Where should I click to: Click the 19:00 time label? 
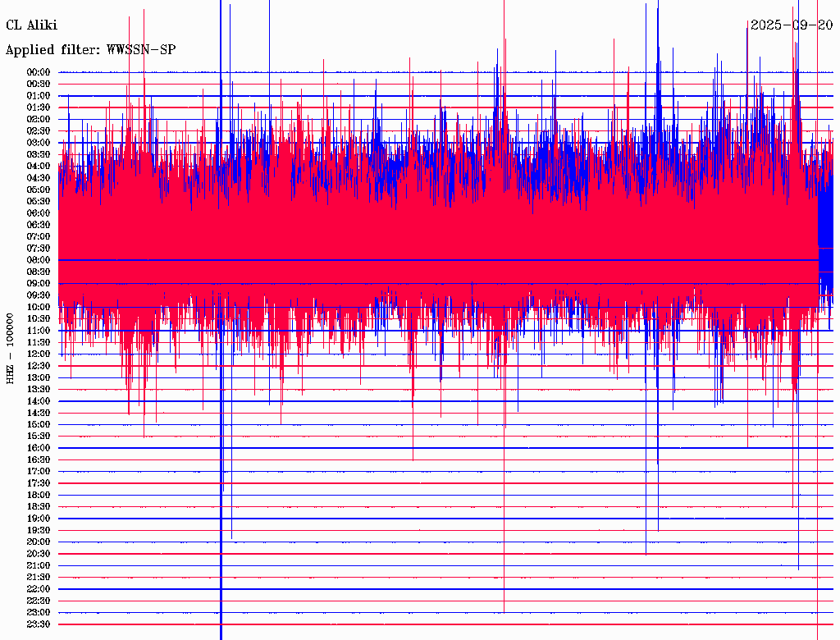(39, 519)
